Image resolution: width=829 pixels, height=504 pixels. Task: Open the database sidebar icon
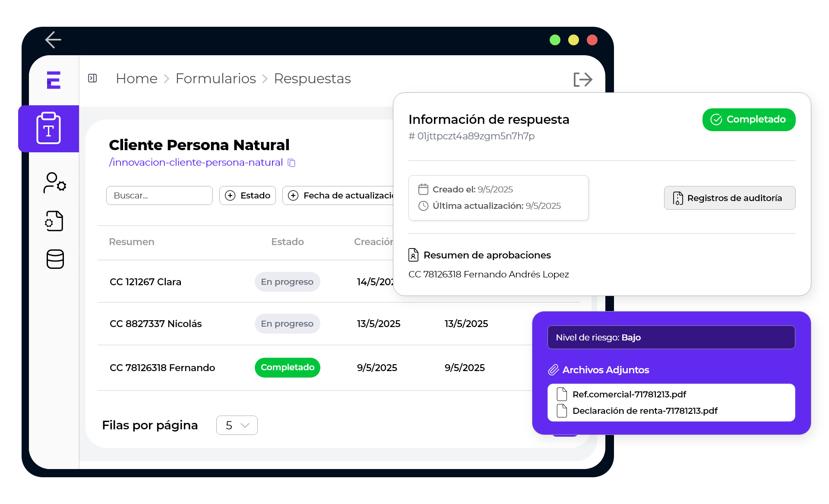pos(55,259)
